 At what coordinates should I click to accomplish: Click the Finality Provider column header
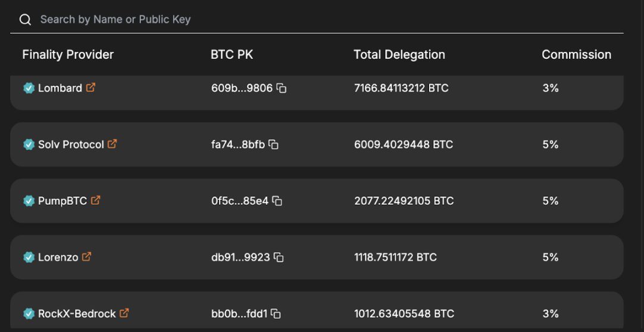pos(68,55)
